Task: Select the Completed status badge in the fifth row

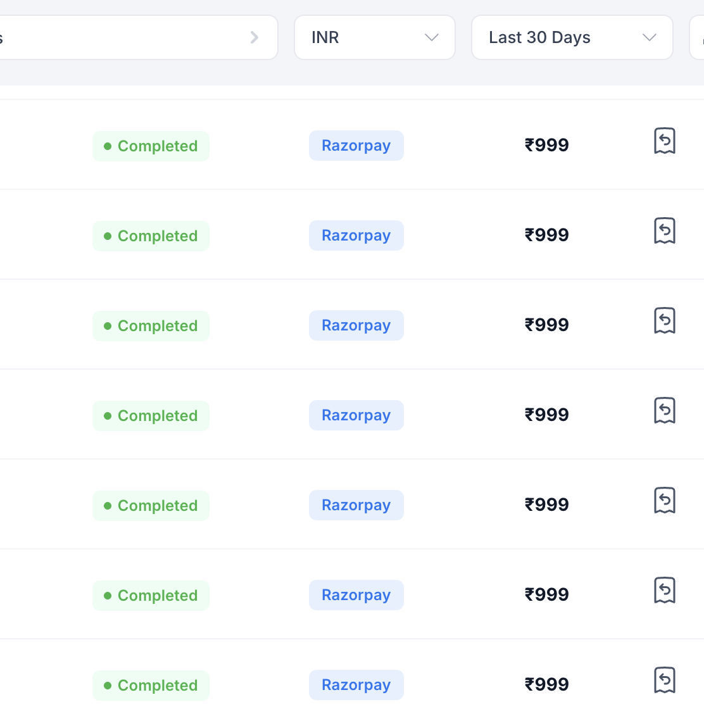Action: (151, 506)
